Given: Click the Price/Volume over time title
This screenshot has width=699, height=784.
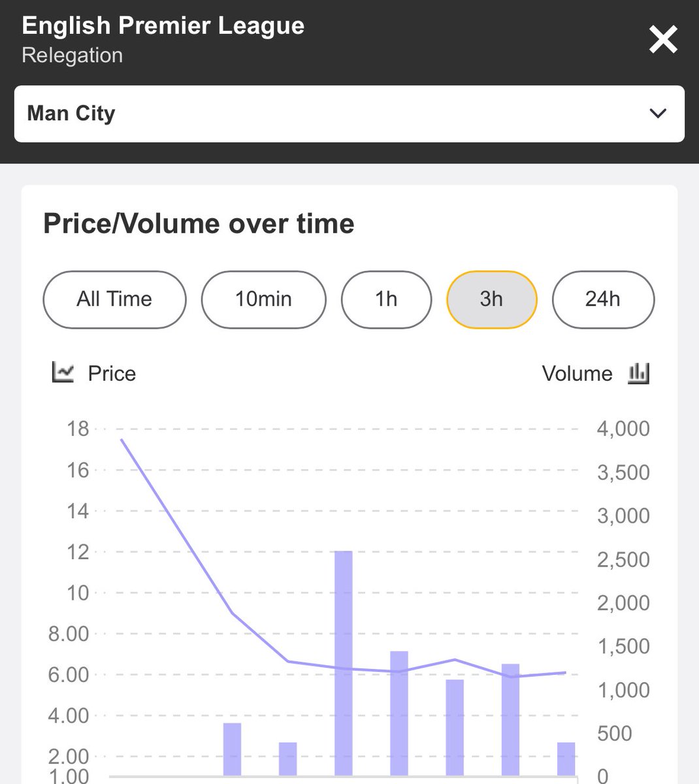Looking at the screenshot, I should [199, 223].
